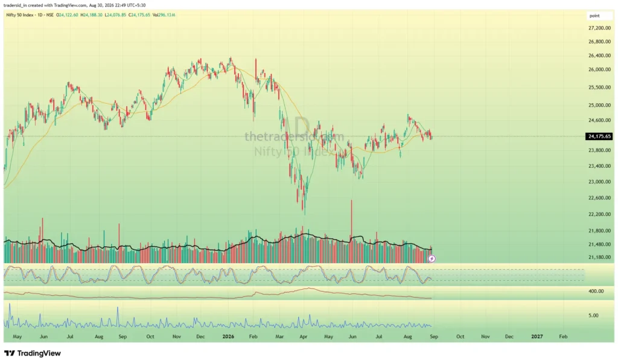Click the 25,500.00 price axis label
Screen dimensions: 618x364
pyautogui.click(x=599, y=87)
